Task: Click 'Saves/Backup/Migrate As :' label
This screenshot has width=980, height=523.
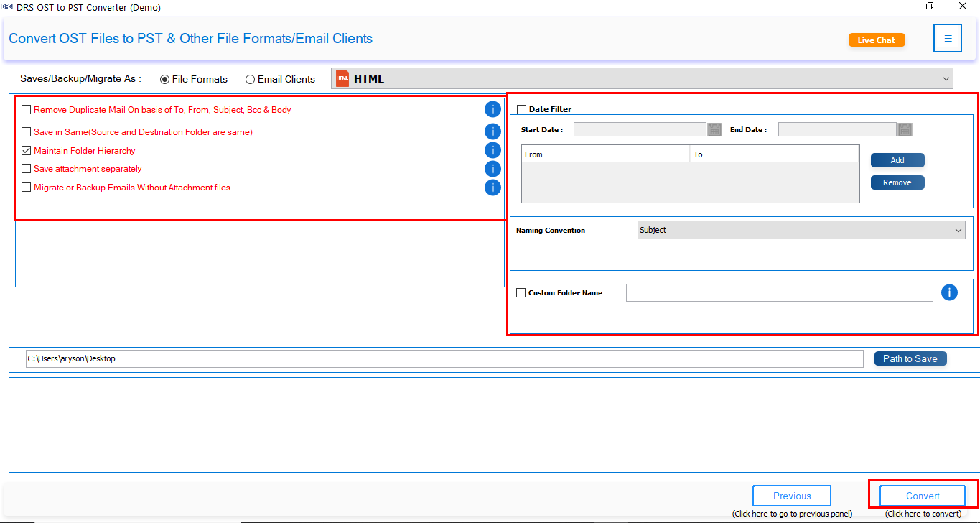Action: click(x=80, y=79)
